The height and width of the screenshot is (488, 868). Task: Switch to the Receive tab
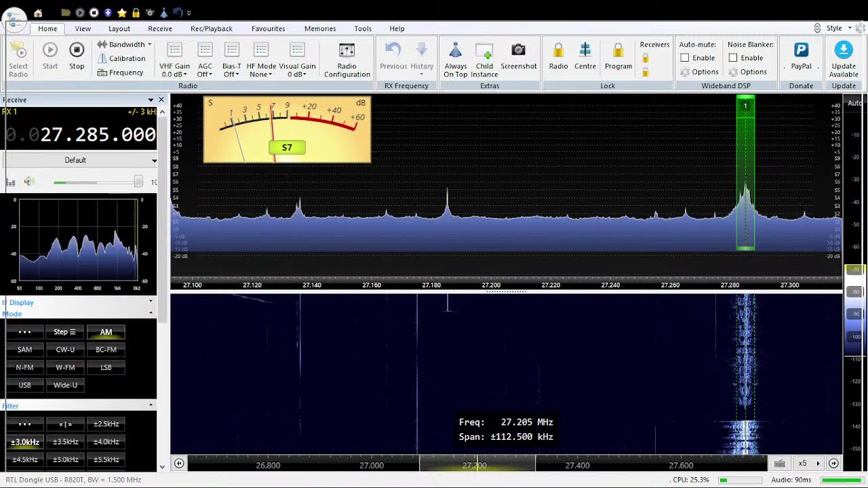click(x=160, y=28)
